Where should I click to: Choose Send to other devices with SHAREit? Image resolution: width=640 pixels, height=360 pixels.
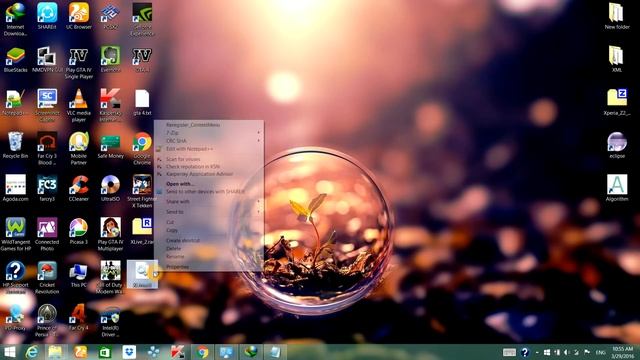point(209,191)
